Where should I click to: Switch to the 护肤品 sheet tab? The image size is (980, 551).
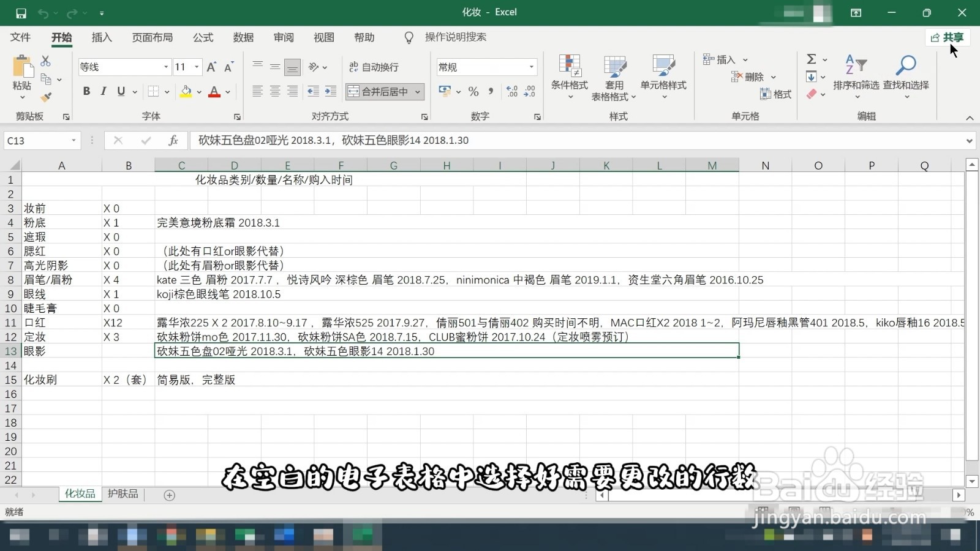coord(123,493)
